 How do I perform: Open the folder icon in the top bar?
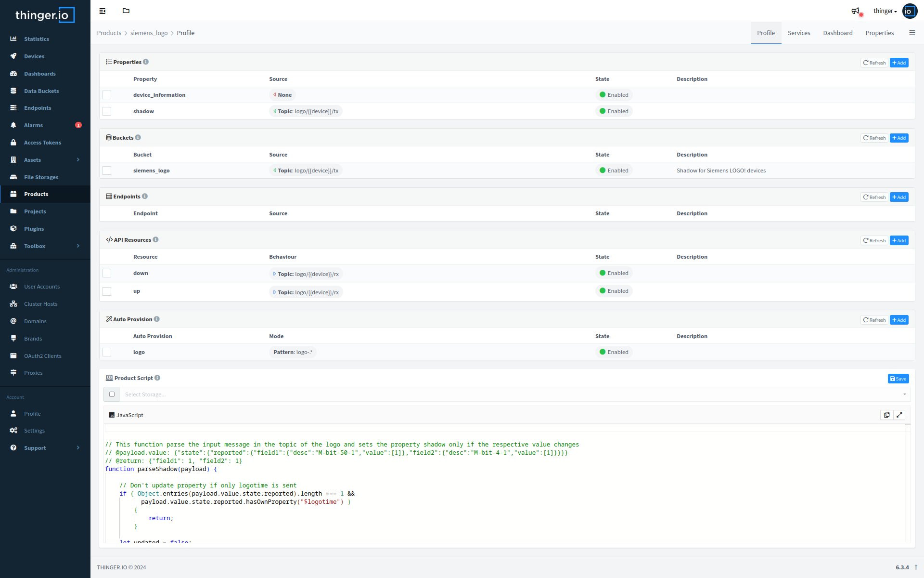(x=126, y=11)
